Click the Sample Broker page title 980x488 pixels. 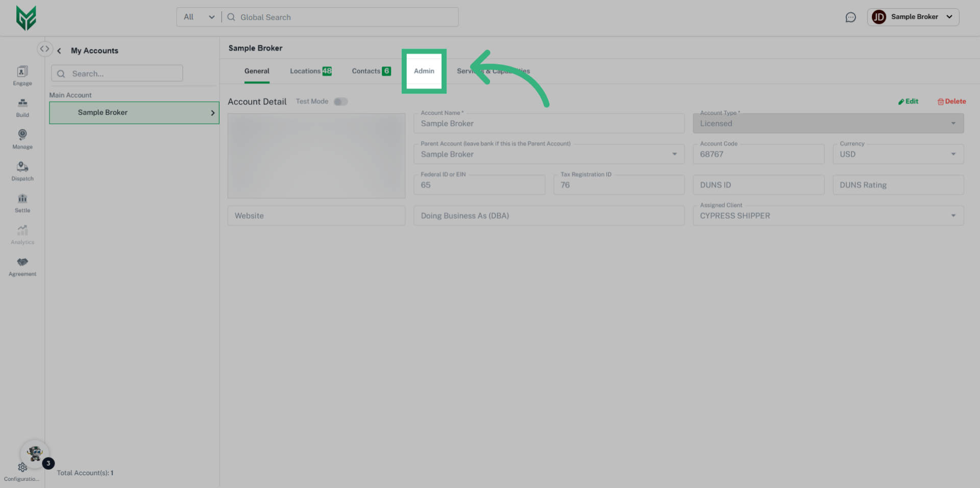tap(255, 48)
